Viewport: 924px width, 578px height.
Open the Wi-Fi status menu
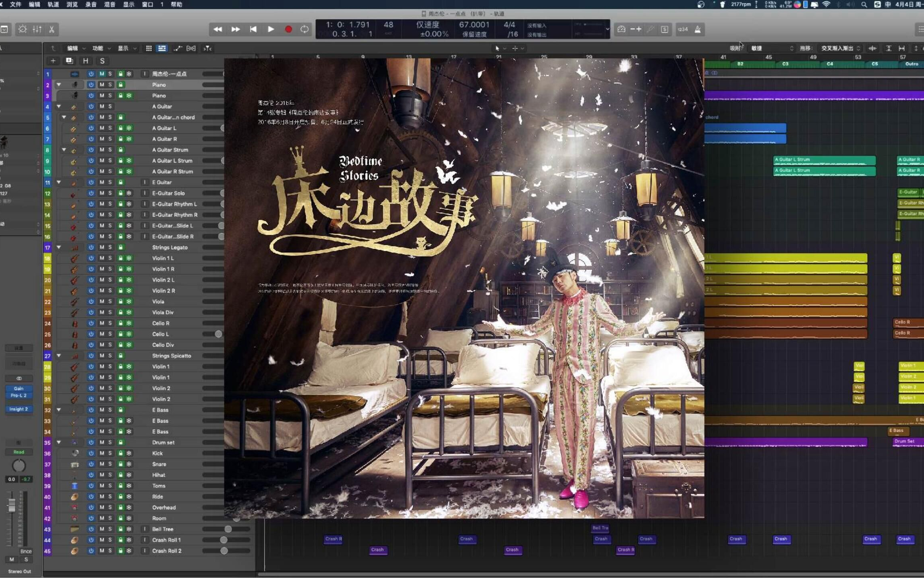pyautogui.click(x=826, y=4)
